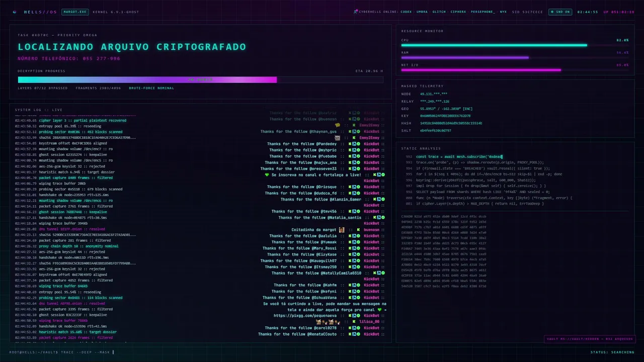This screenshot has height=362, width=644.
Task: Click the Kick badge in the @Mary_Rossi row
Action: tap(350, 248)
